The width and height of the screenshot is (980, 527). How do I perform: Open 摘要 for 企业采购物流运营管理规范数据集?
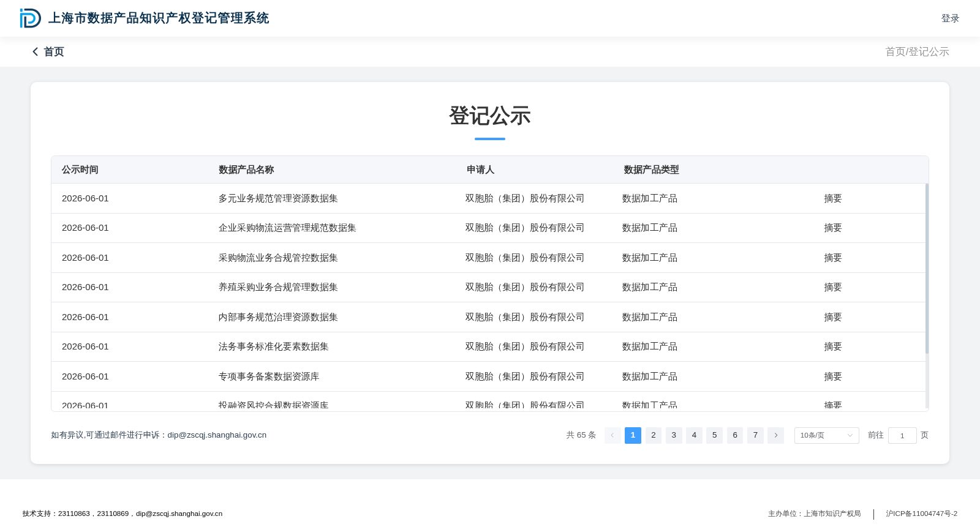pyautogui.click(x=832, y=228)
